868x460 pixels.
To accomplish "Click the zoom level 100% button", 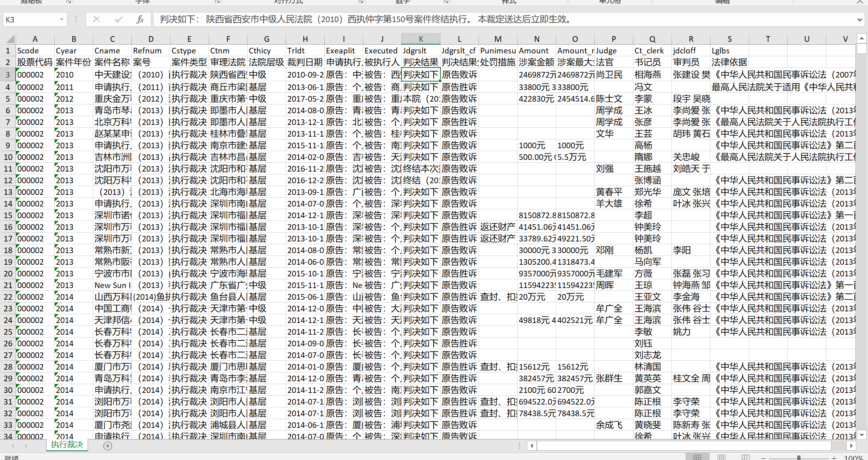I will 853,458.
